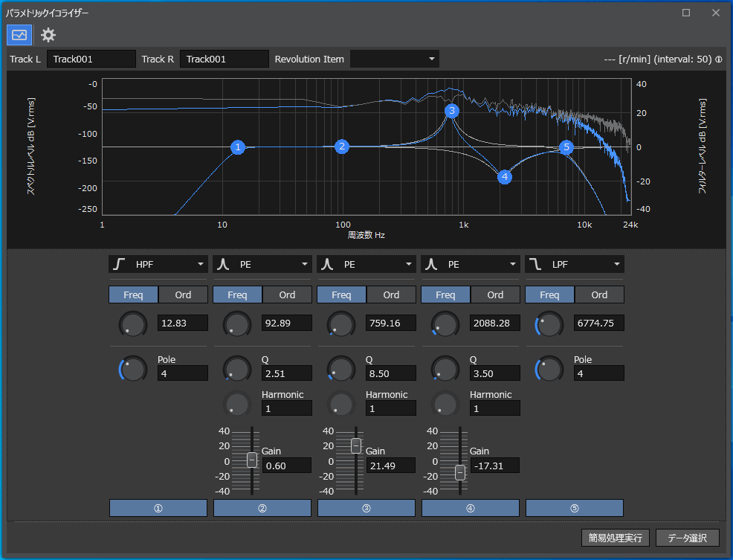Click the Q value field 2.51
The width and height of the screenshot is (733, 560).
(286, 373)
